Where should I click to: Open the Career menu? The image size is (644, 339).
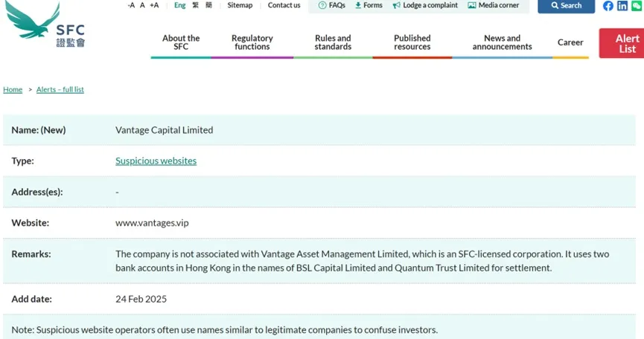(x=570, y=42)
